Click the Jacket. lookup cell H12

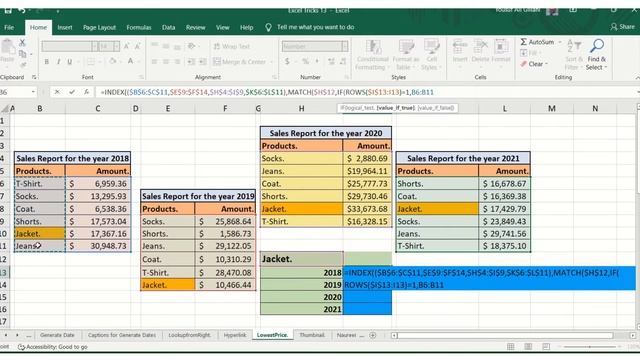click(x=302, y=259)
